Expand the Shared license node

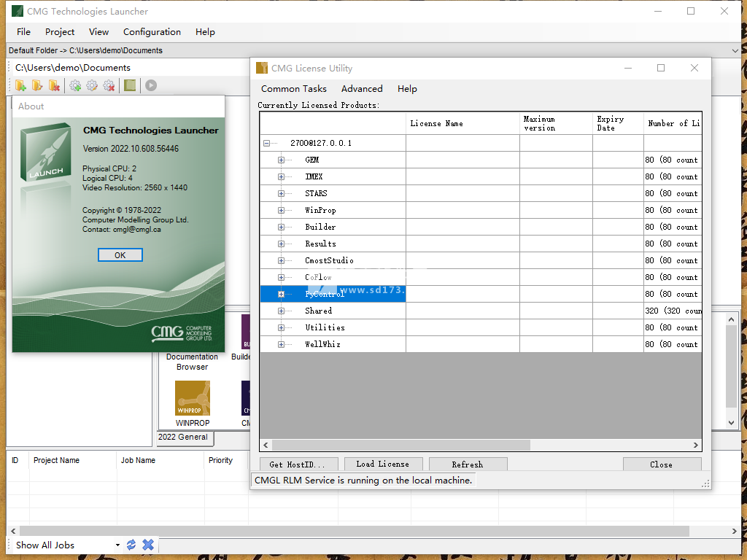click(281, 311)
